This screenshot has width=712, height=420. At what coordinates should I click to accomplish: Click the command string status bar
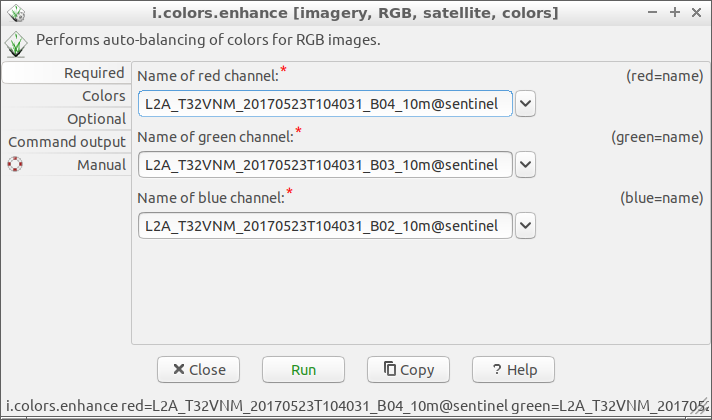pyautogui.click(x=356, y=405)
